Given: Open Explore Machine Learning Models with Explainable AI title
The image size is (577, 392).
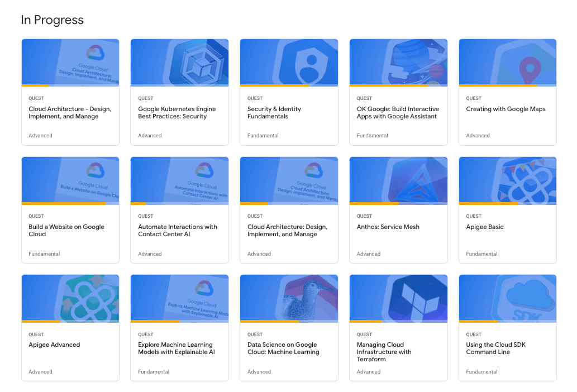Looking at the screenshot, I should pos(177,348).
